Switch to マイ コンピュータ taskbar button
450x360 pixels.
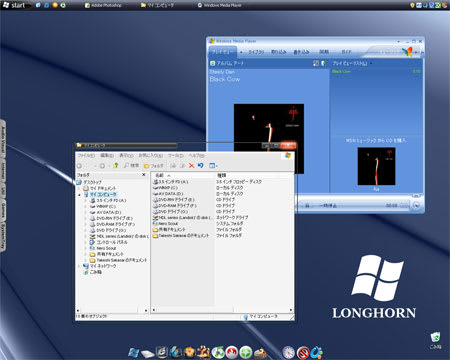[157, 5]
